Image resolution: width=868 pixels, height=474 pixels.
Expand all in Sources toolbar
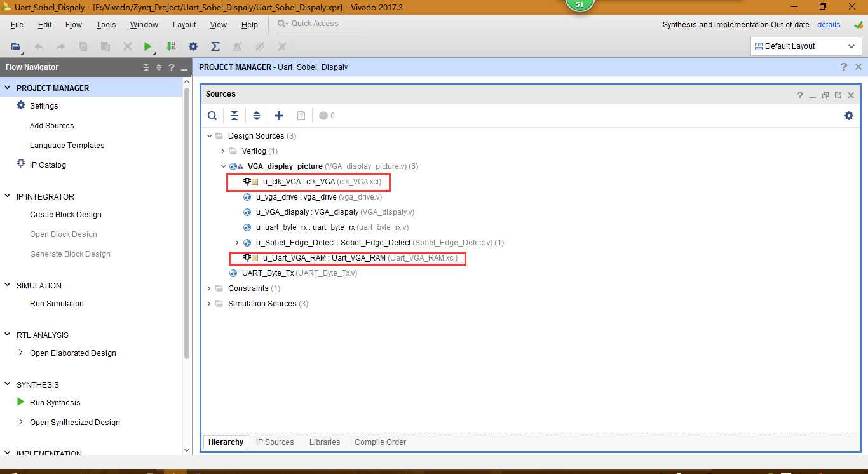[x=257, y=116]
